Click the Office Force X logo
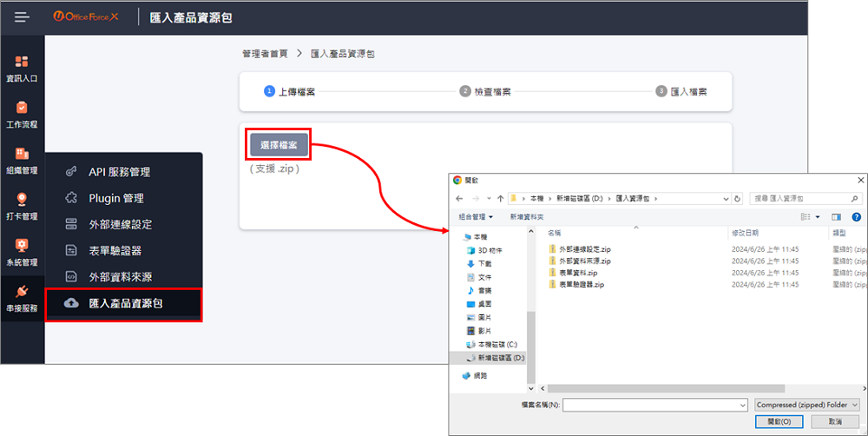This screenshot has height=436, width=868. (86, 17)
